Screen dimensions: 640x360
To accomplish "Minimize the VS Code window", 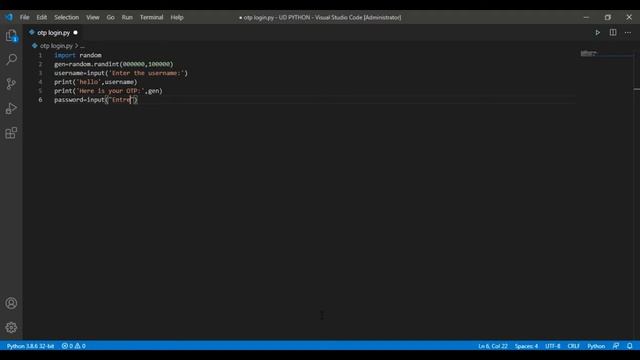I will tap(586, 17).
